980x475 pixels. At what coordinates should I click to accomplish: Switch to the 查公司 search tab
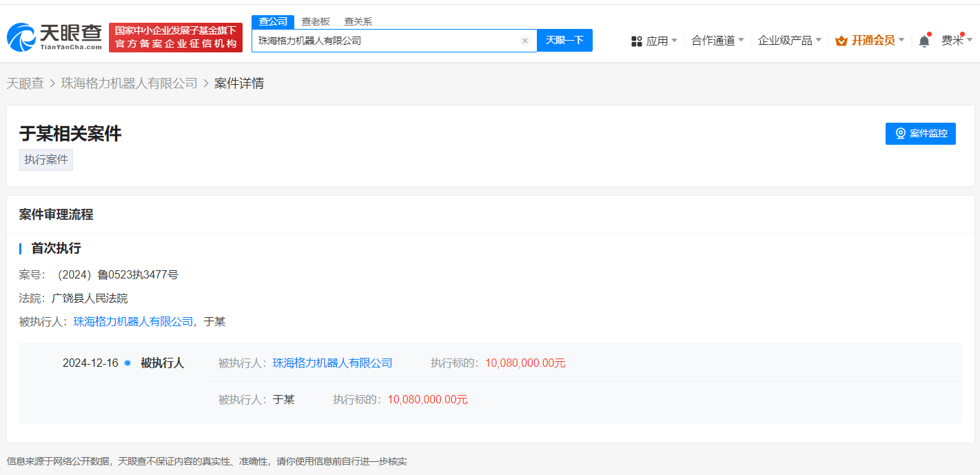(273, 21)
